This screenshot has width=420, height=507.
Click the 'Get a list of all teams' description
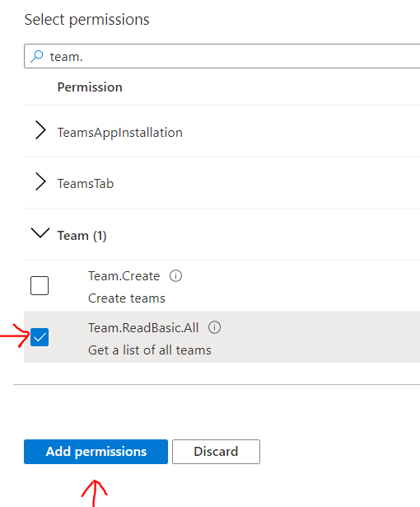click(x=150, y=350)
